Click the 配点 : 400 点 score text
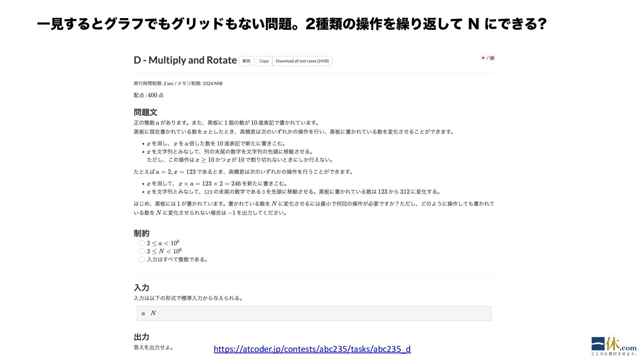This screenshot has width=644, height=362. pyautogui.click(x=149, y=95)
